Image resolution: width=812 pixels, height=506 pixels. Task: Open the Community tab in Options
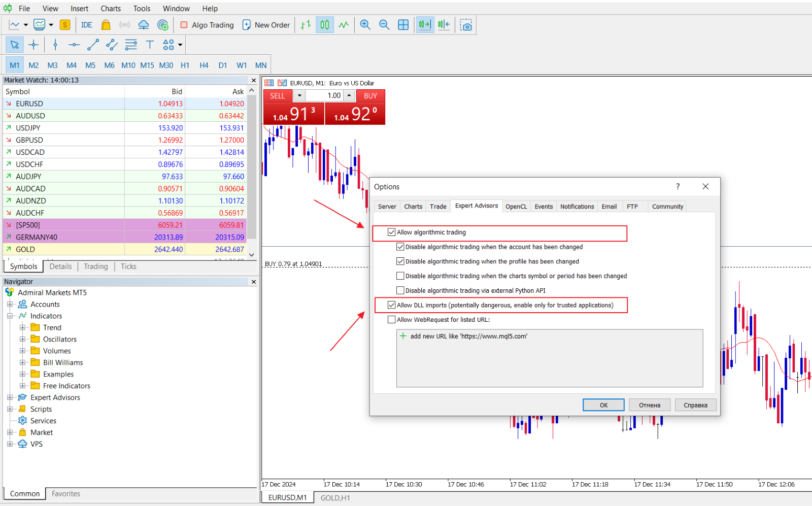(667, 207)
